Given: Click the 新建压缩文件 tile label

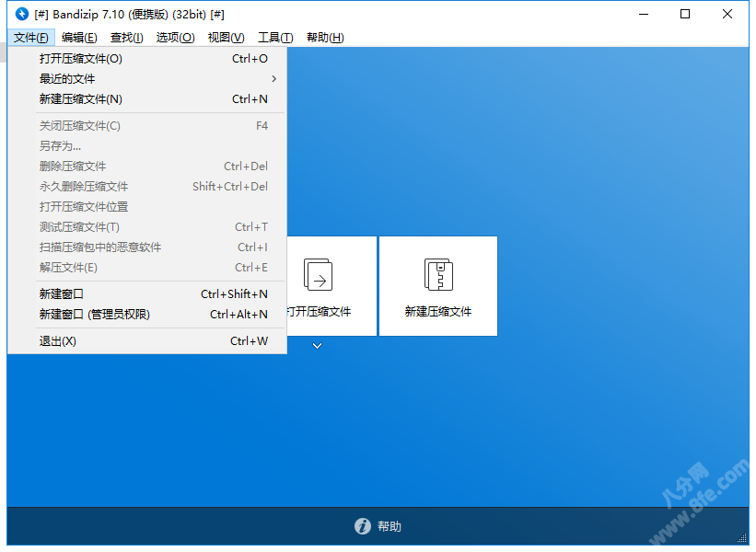Looking at the screenshot, I should (437, 312).
